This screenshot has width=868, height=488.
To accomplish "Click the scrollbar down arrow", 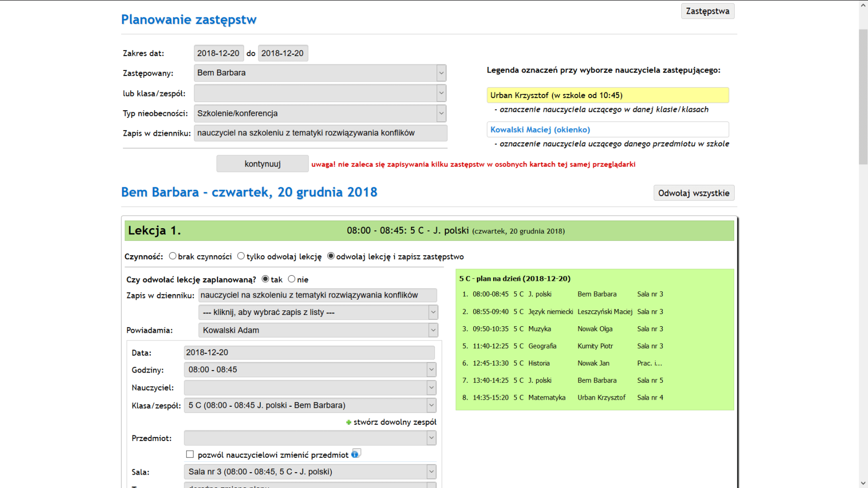I will click(x=863, y=483).
